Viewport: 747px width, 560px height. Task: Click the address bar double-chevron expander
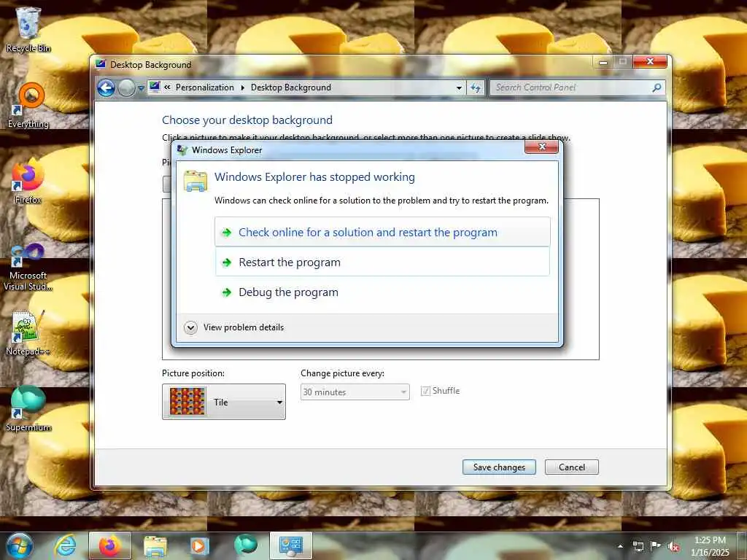167,87
